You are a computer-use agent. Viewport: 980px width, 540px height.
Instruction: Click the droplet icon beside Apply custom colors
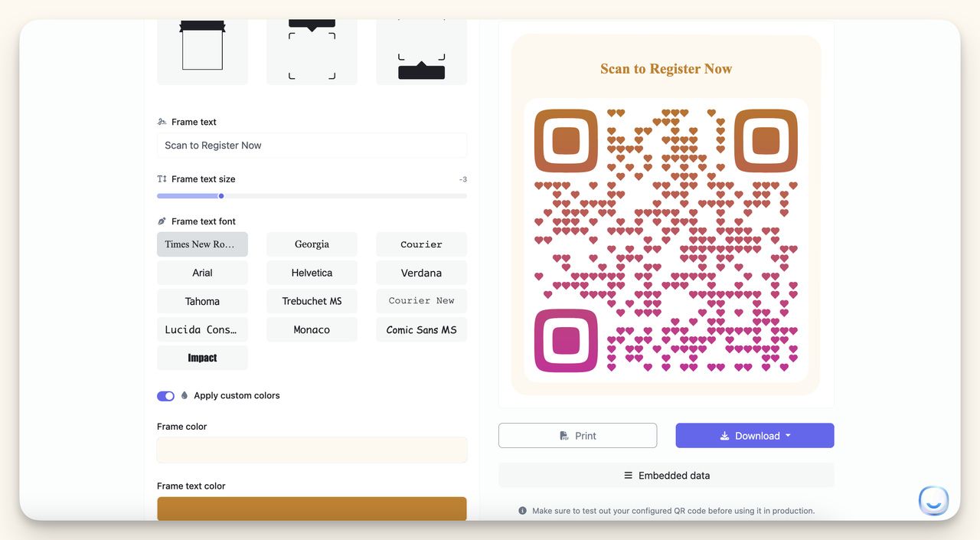click(x=185, y=396)
